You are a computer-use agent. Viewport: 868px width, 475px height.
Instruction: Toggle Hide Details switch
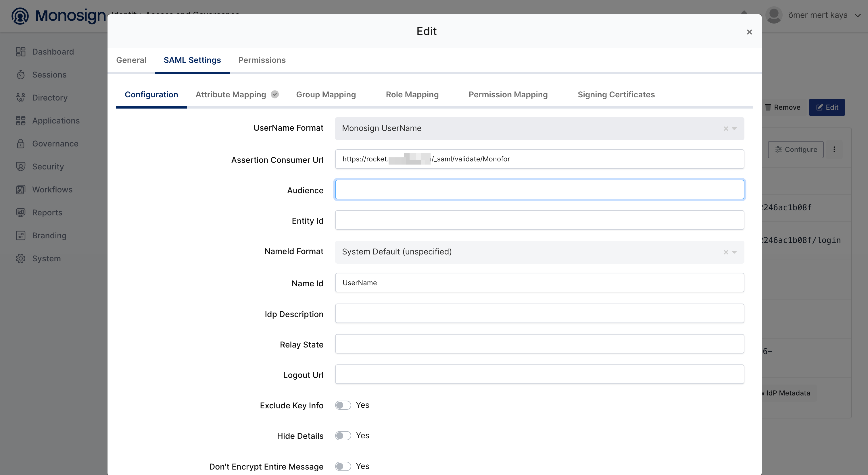coord(343,436)
